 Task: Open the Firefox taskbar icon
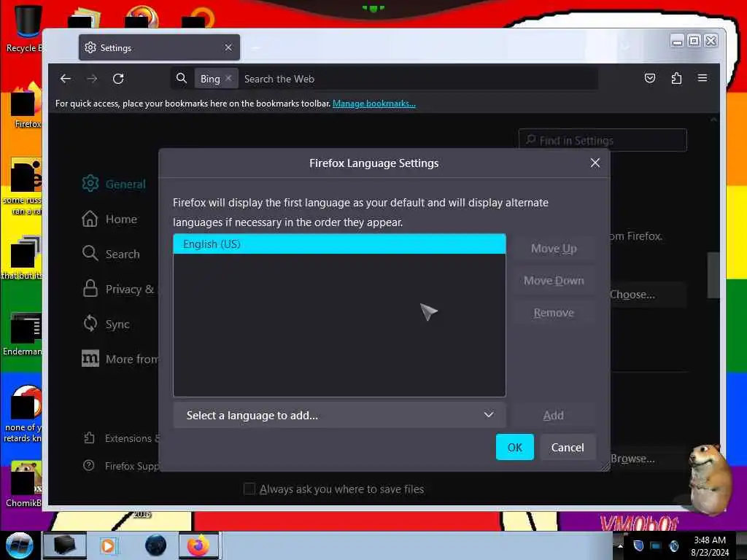coord(198,545)
